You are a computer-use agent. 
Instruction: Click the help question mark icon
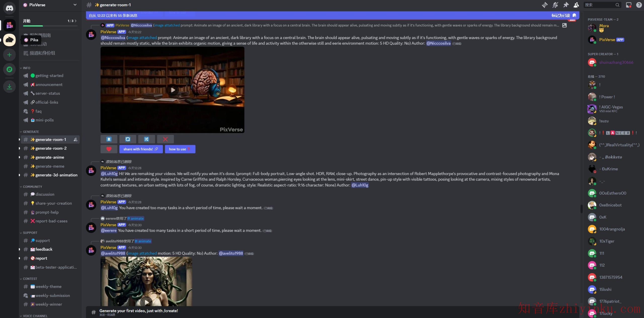coord(639,5)
